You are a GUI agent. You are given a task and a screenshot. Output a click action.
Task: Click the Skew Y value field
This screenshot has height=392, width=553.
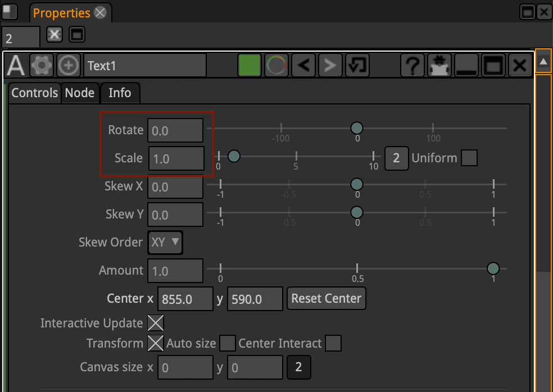click(175, 215)
